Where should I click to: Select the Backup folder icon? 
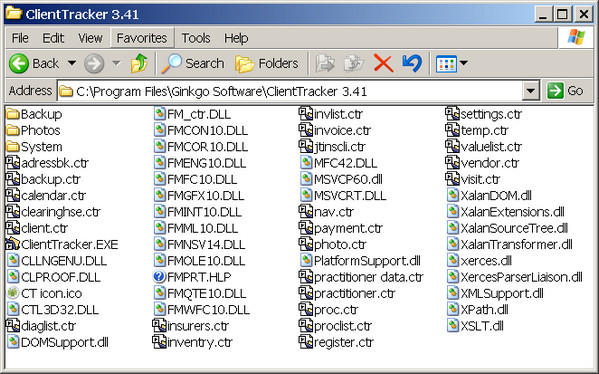point(13,114)
